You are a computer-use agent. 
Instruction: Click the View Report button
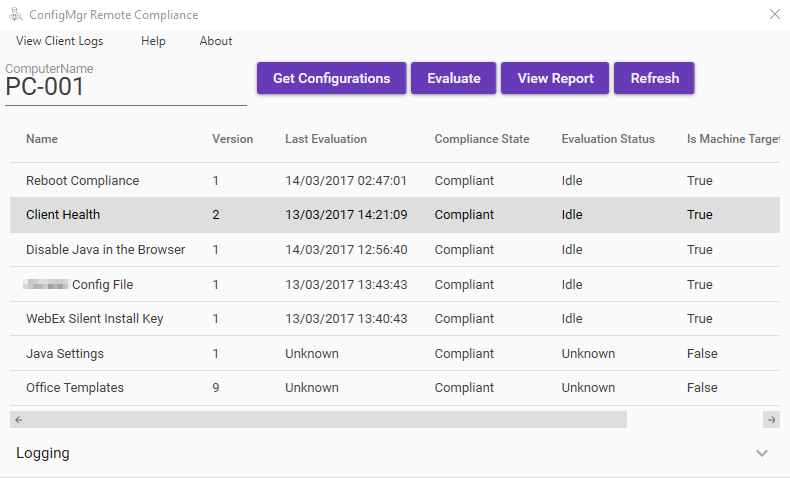click(x=555, y=78)
